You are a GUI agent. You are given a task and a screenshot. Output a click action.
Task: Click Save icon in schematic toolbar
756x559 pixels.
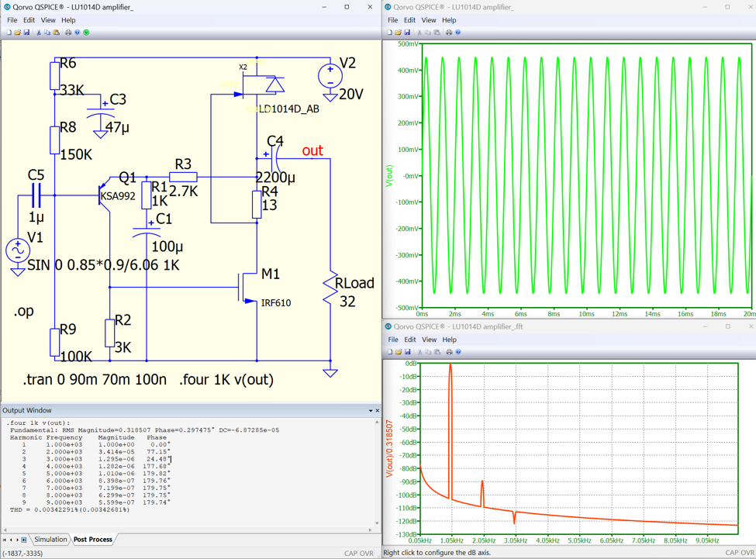click(26, 33)
